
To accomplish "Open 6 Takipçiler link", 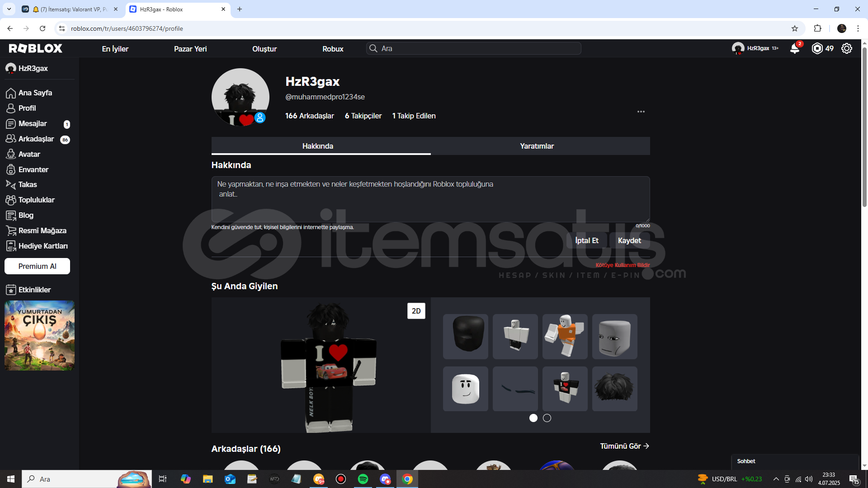I will (363, 116).
